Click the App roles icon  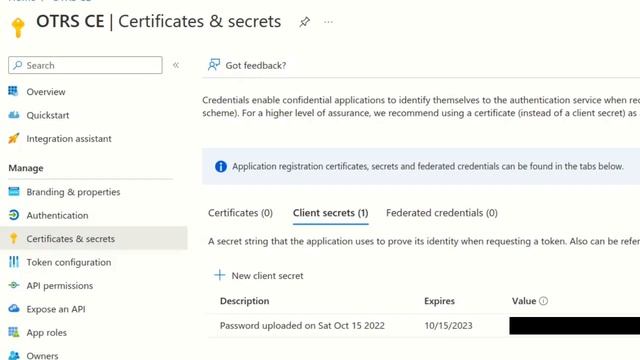click(13, 332)
